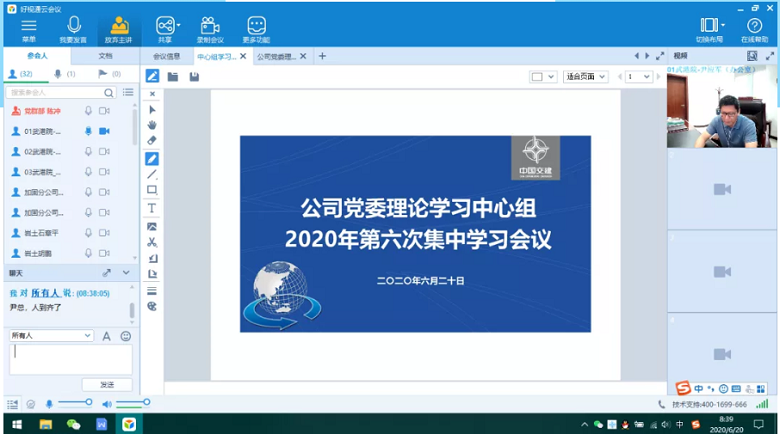780x434 pixels.
Task: Switch to 文档 tab in left panel
Action: pos(105,56)
